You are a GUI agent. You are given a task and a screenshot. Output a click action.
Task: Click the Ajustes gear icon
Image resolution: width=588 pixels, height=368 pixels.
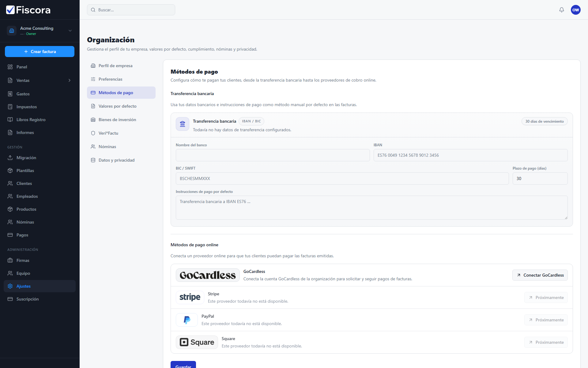pyautogui.click(x=10, y=286)
